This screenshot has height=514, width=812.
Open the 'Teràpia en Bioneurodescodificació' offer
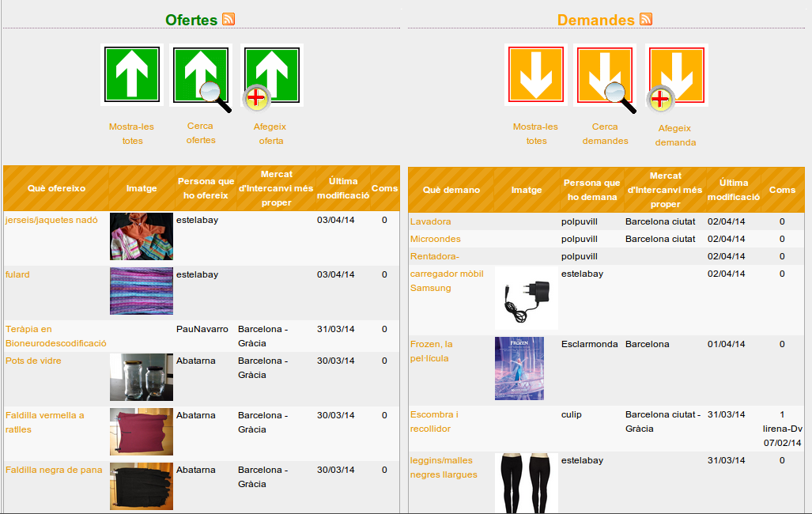pos(55,336)
